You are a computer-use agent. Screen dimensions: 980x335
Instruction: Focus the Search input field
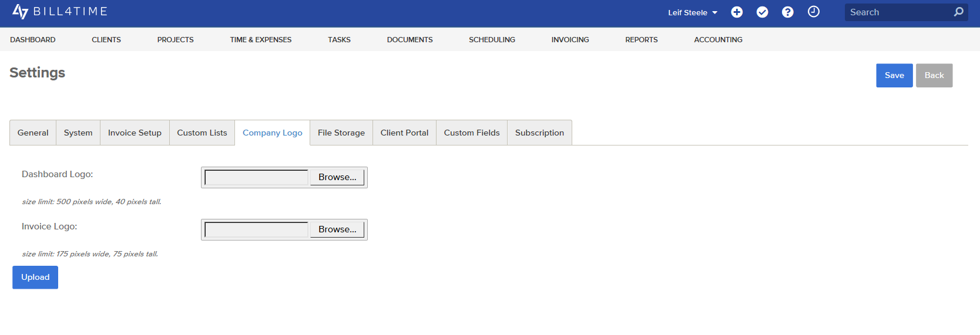tap(899, 12)
